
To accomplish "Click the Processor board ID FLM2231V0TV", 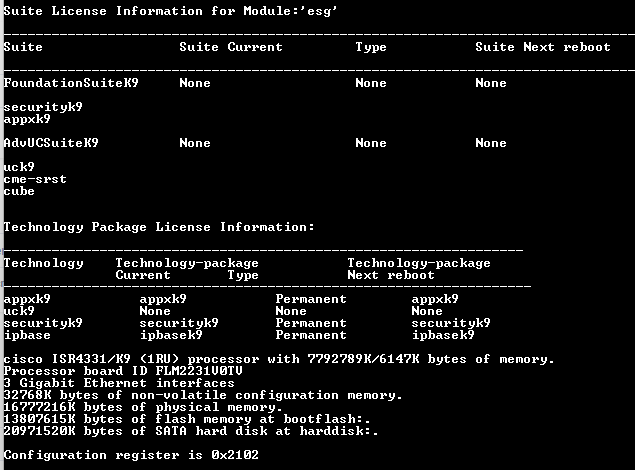I will coord(123,371).
